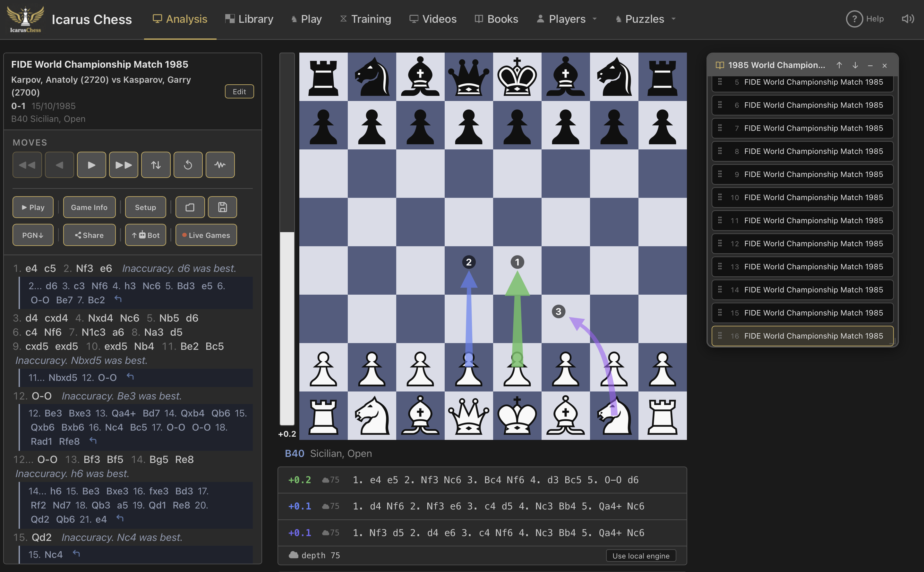The width and height of the screenshot is (924, 572).
Task: Click return arrow after 11... Nbxd5 12. O-O
Action: click(130, 376)
